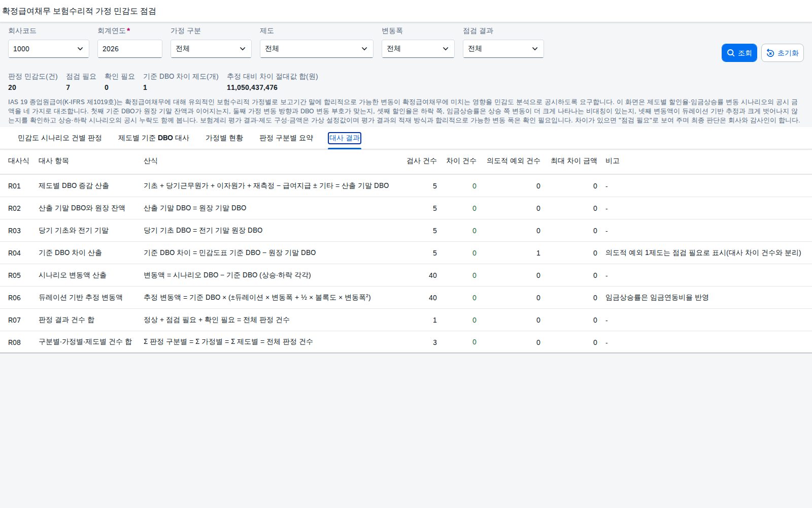This screenshot has height=508, width=812.
Task: Click the 11,050,437,476 summary value
Action: [x=252, y=87]
